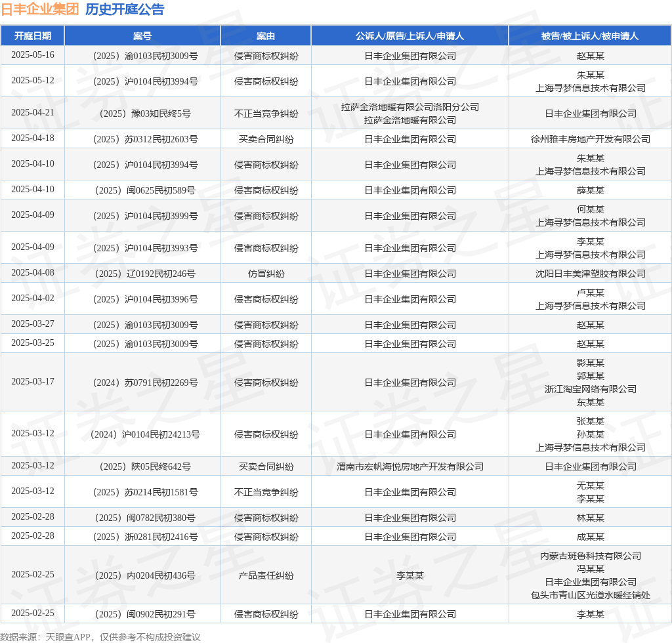
Task: Click defendant 包头市青山区光道水暖经销处
Action: tap(590, 595)
